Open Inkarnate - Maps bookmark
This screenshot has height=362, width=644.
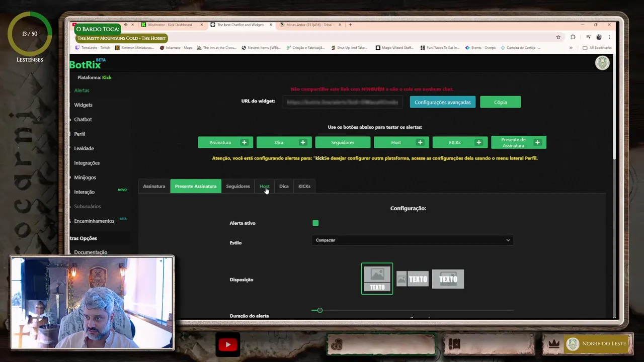[176, 48]
